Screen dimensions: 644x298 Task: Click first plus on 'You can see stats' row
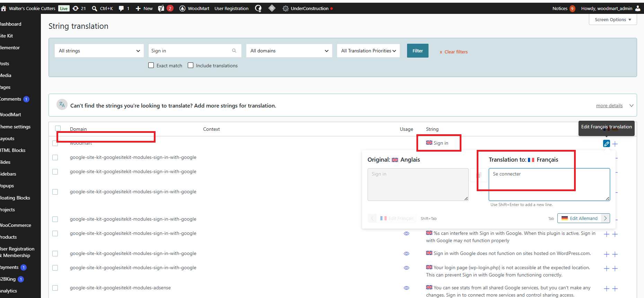click(607, 289)
